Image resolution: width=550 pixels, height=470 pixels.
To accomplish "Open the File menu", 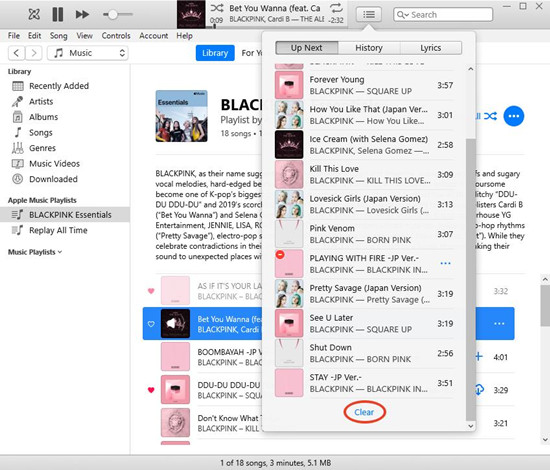I will tap(14, 36).
